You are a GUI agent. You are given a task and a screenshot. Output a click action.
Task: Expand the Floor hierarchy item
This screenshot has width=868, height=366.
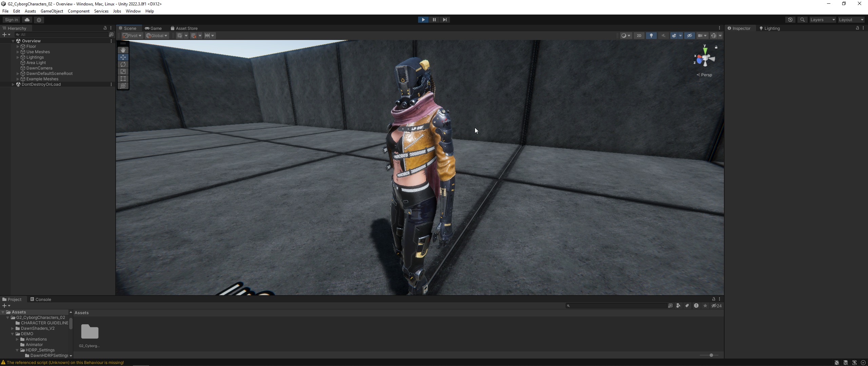(18, 46)
